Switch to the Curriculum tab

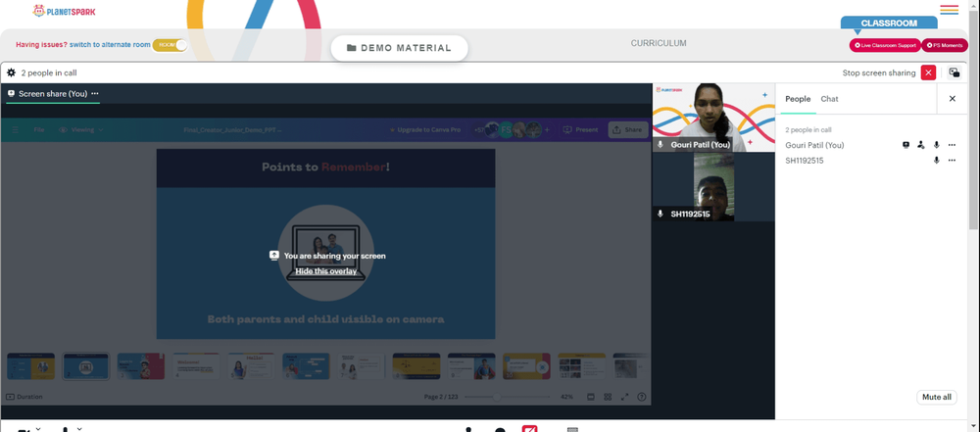659,43
